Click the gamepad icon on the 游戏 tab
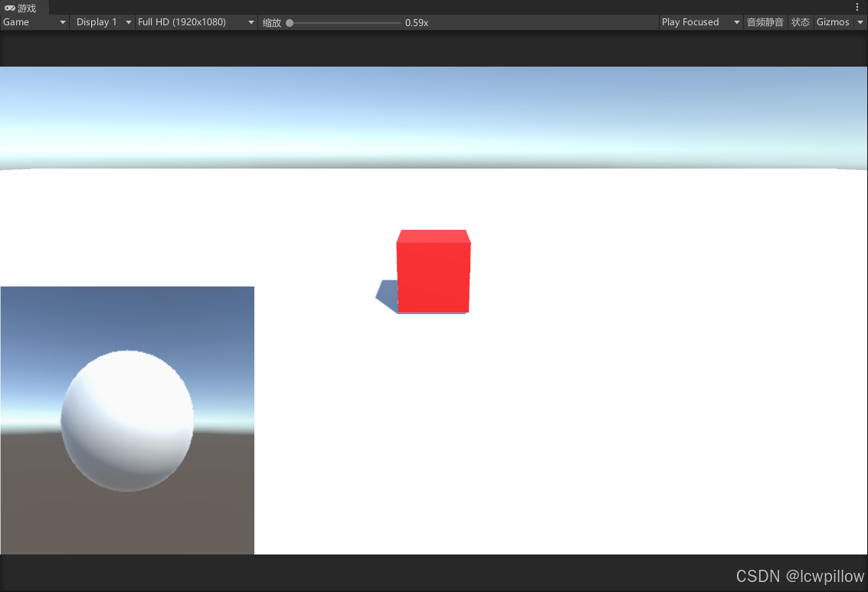The width and height of the screenshot is (868, 592). [x=9, y=8]
